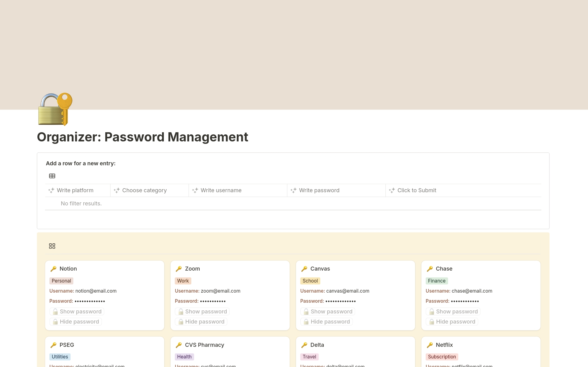Open the Canvas card title
This screenshot has height=367, width=588.
320,269
